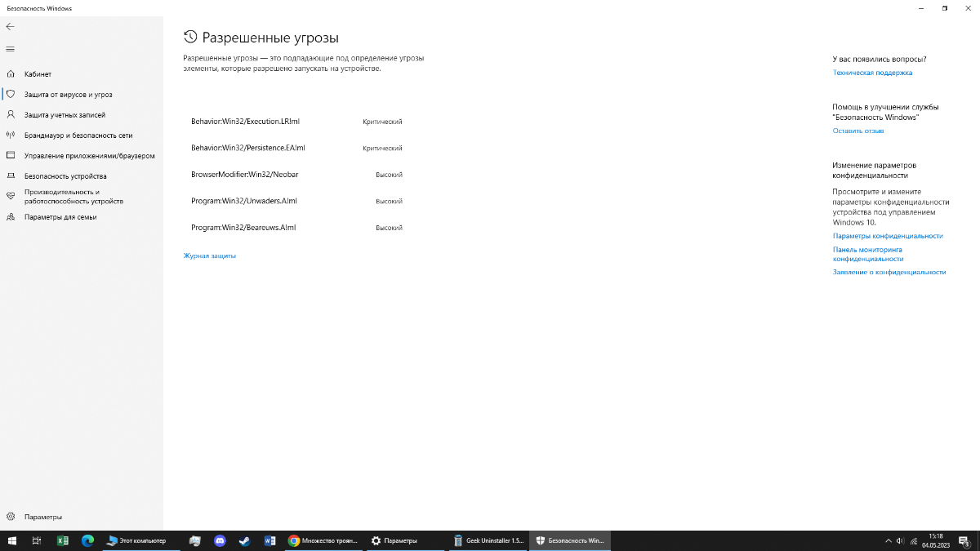Open the notification center icon
This screenshot has height=551, width=980.
point(964,540)
